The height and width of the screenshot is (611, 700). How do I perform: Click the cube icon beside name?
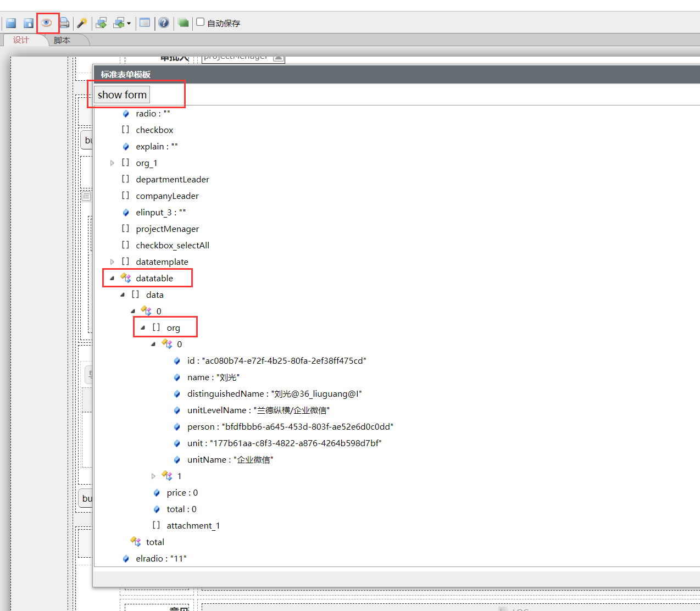click(x=177, y=377)
